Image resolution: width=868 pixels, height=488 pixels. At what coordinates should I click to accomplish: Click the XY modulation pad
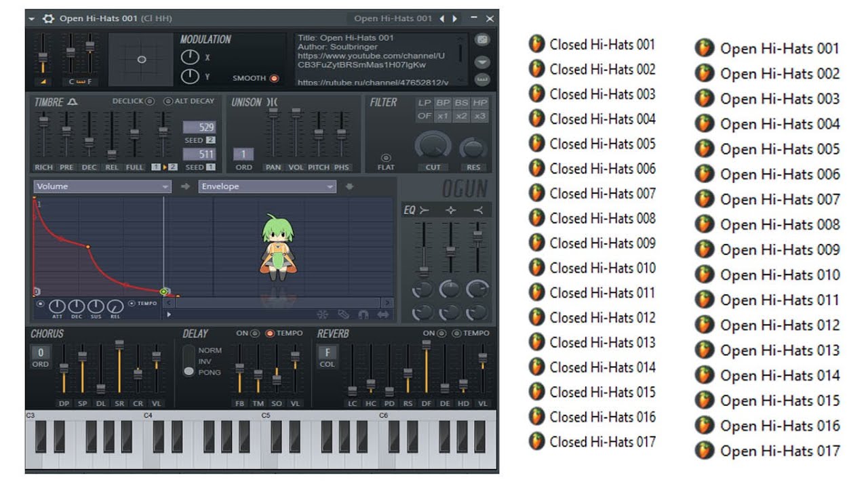click(x=141, y=60)
